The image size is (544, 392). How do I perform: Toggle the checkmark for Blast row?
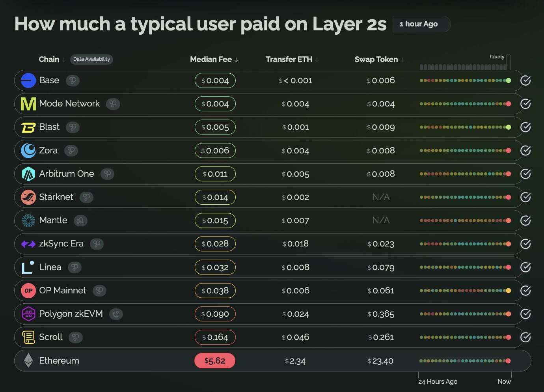[525, 127]
